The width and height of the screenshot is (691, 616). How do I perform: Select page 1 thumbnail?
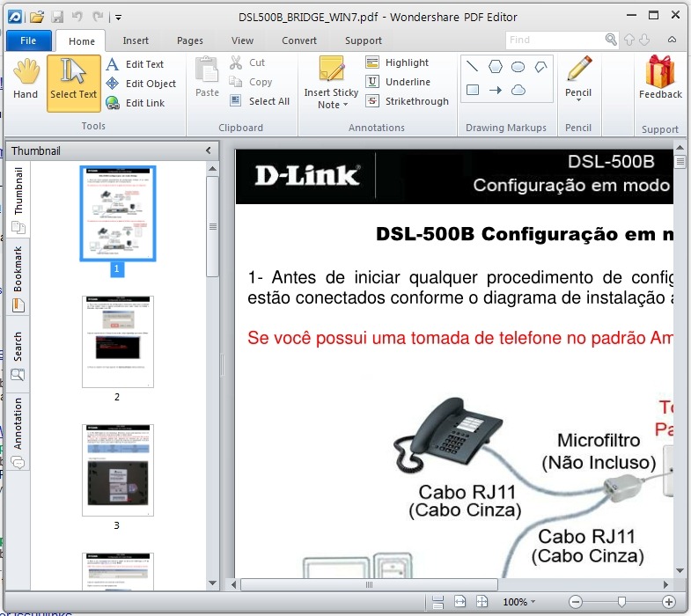[x=118, y=214]
